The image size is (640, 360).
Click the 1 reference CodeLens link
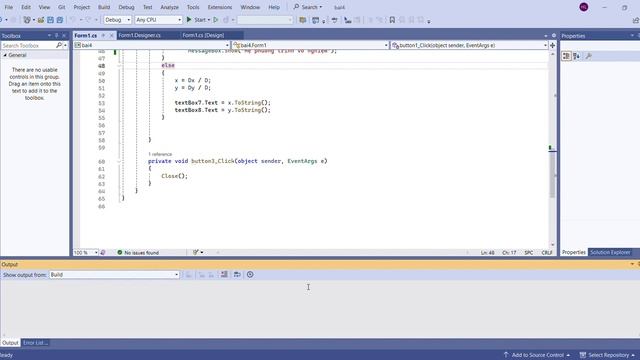point(160,154)
